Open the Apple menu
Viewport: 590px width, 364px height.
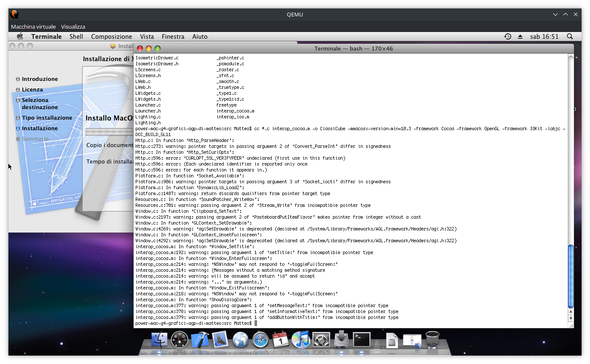tap(19, 36)
